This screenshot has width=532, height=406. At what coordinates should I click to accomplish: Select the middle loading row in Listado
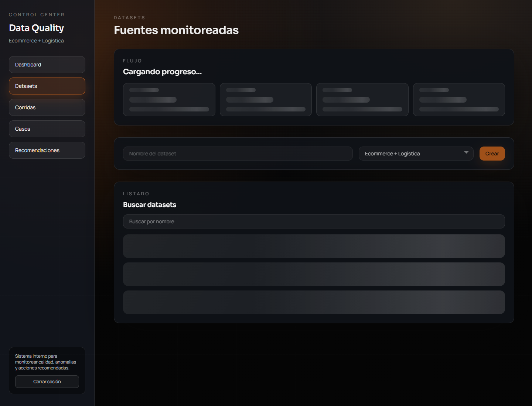tap(314, 274)
